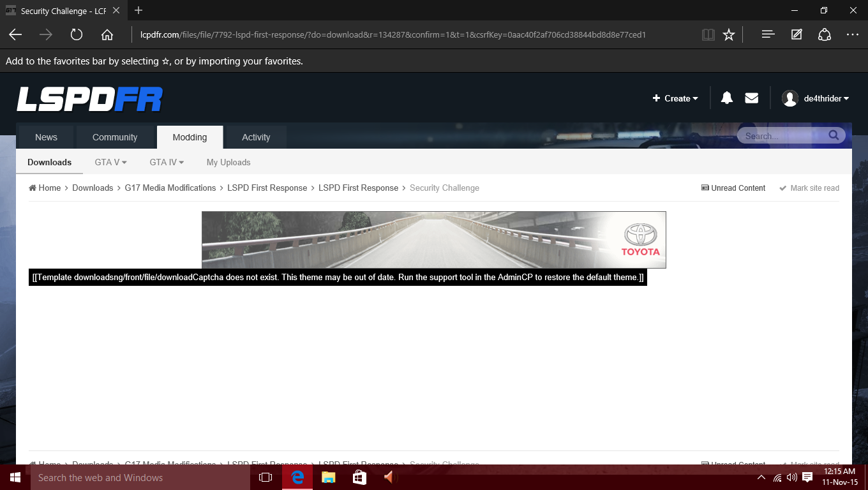The image size is (868, 490).
Task: Open the messages envelope inbox
Action: 752,98
